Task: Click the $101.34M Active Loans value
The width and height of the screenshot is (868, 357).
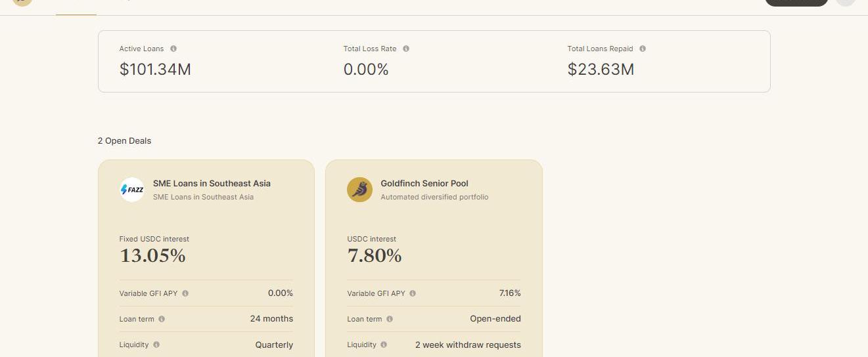Action: (155, 69)
